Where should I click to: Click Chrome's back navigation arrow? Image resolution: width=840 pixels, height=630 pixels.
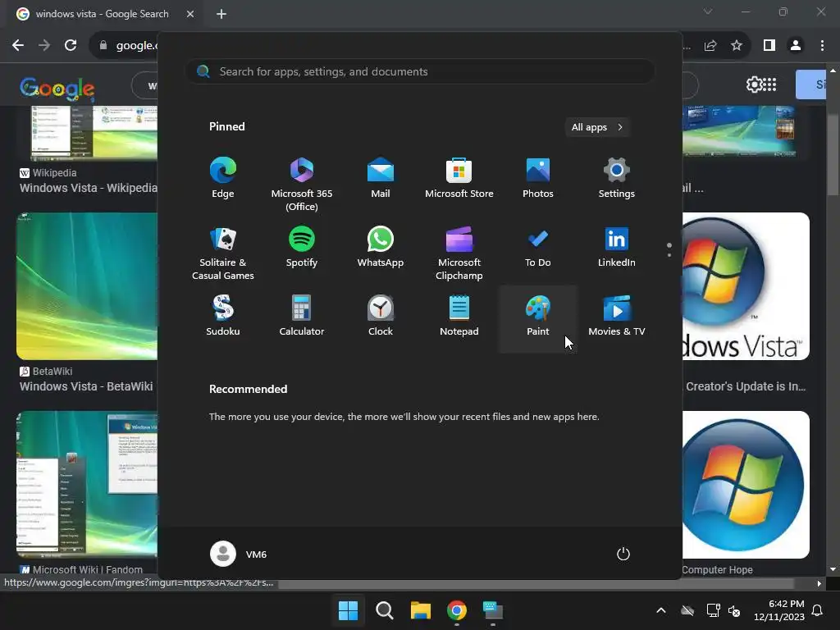tap(18, 46)
